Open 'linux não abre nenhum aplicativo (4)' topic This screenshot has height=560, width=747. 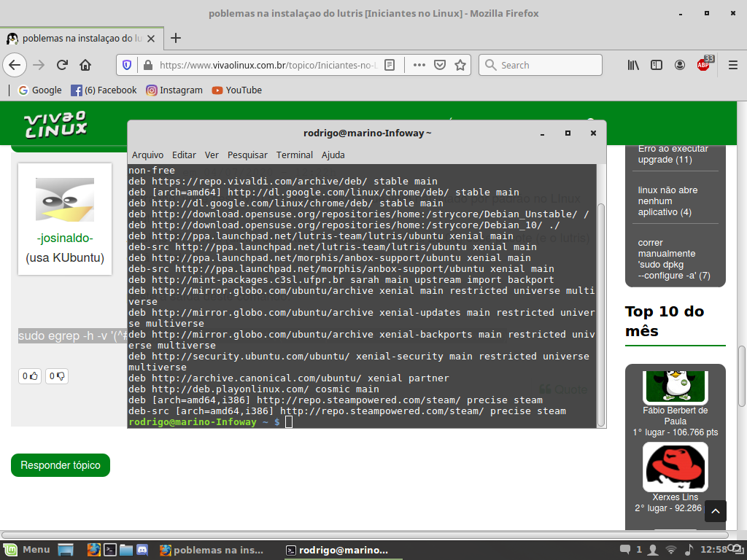[667, 201]
